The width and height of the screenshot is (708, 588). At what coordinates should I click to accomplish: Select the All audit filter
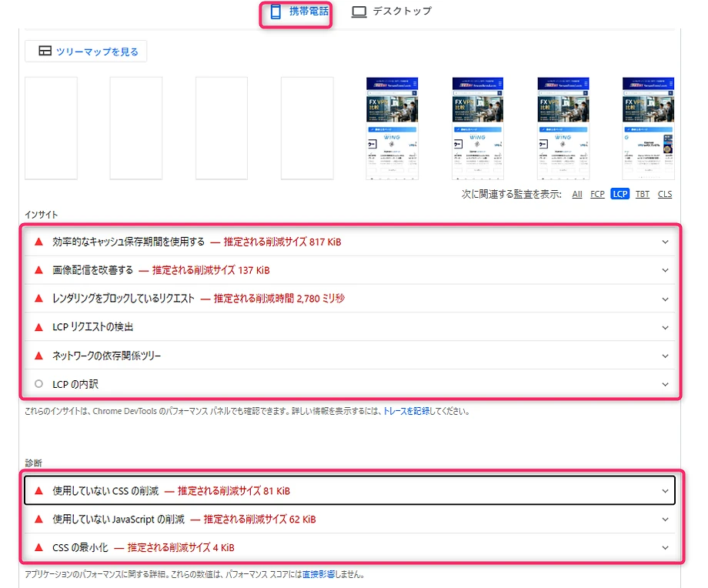tap(577, 194)
